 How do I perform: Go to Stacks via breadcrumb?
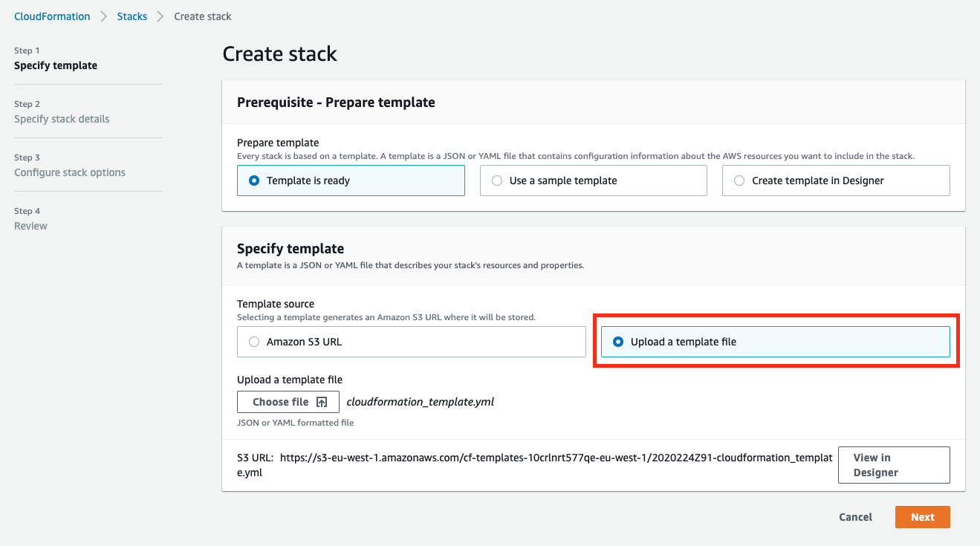tap(132, 16)
